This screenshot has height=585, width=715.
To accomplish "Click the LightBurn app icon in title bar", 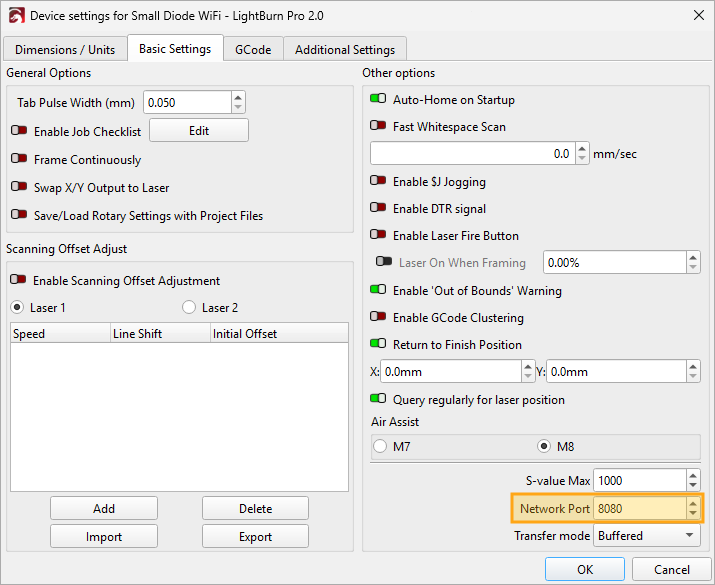I will pyautogui.click(x=15, y=16).
